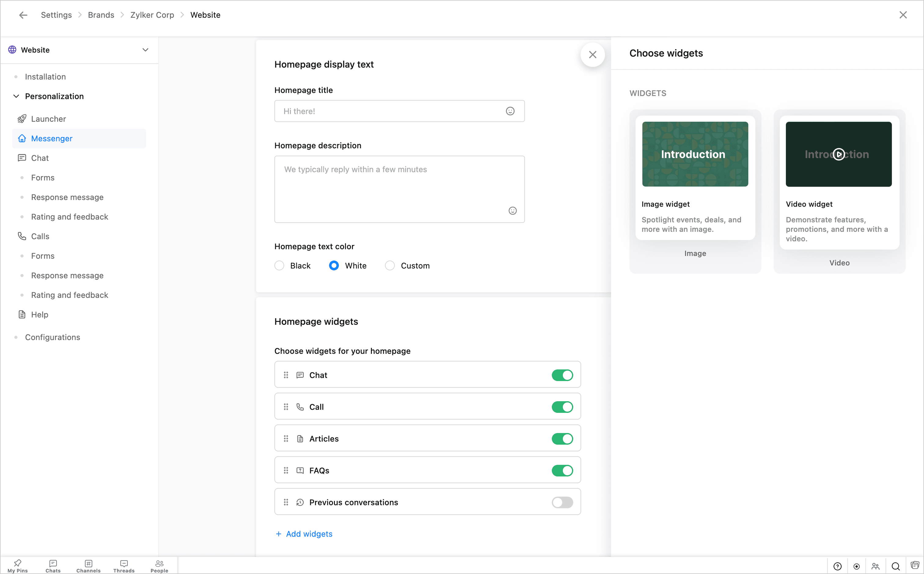924x574 pixels.
Task: Go to Configurations in sidebar
Action: (x=52, y=338)
